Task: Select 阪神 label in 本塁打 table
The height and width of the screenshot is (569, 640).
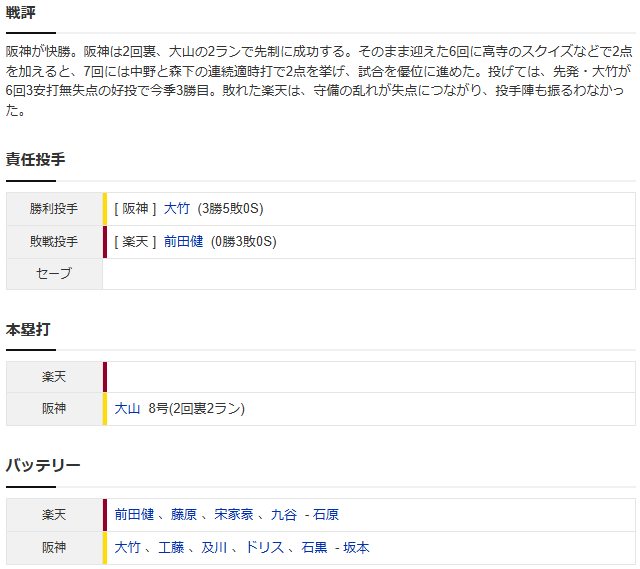Action: 54,409
